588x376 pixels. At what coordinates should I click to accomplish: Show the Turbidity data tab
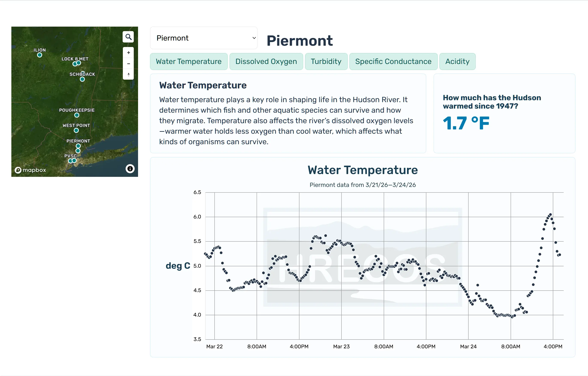[326, 61]
